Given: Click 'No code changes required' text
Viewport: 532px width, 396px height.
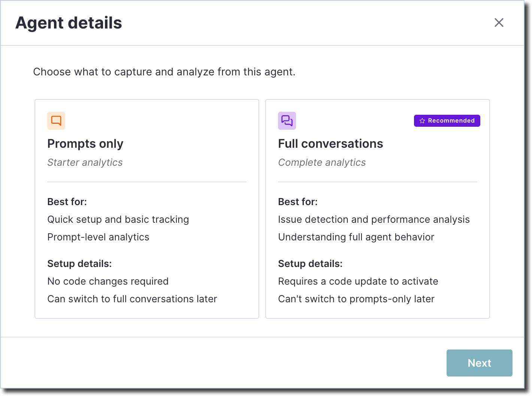Looking at the screenshot, I should (x=108, y=281).
